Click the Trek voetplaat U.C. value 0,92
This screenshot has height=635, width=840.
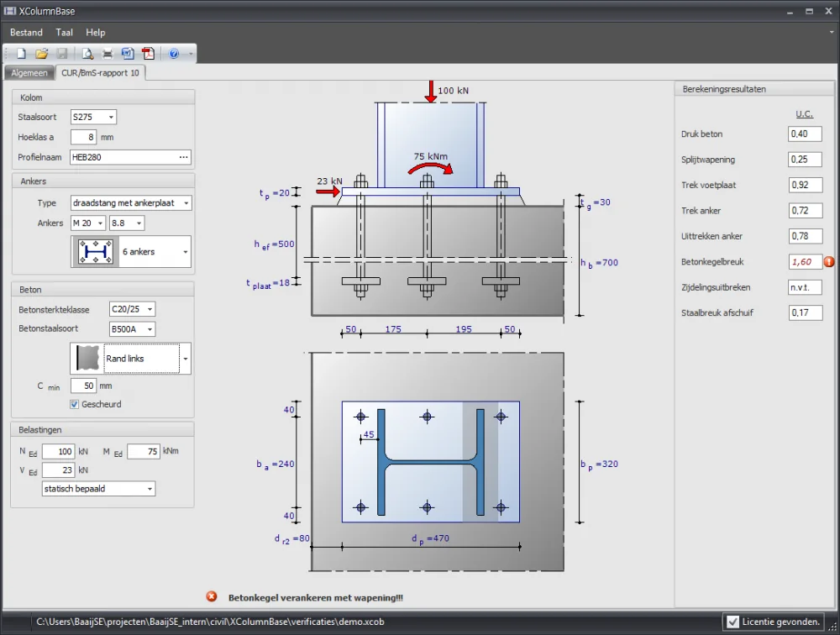click(x=806, y=185)
